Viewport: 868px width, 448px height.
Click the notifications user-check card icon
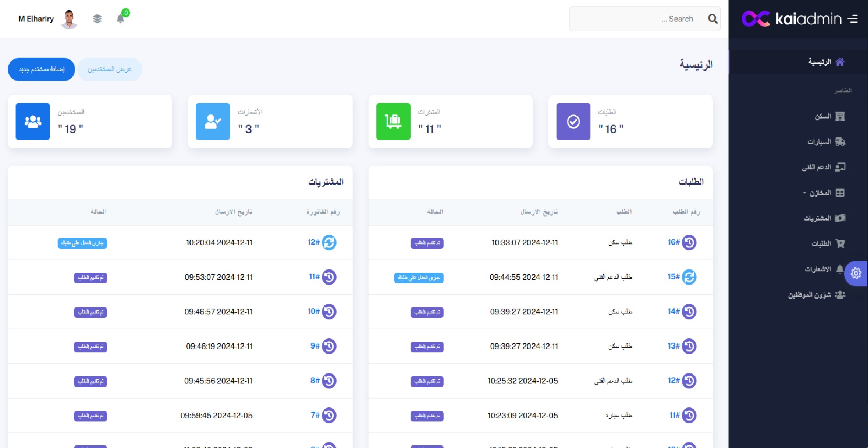[x=213, y=121]
